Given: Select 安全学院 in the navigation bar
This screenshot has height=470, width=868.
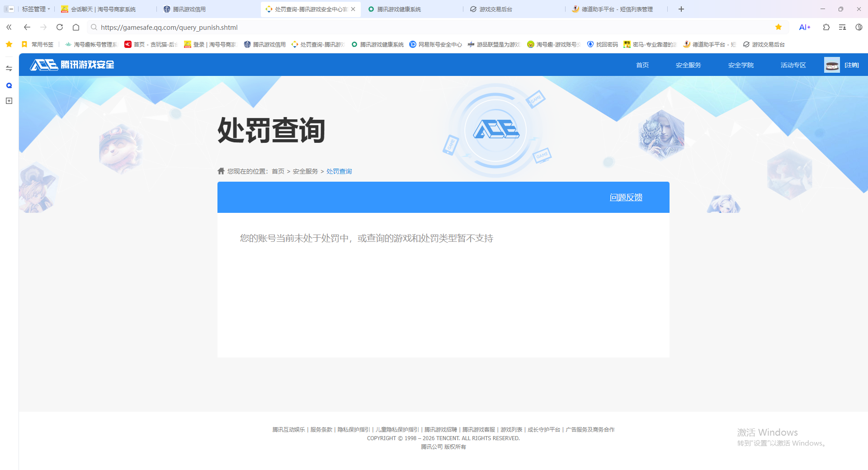Looking at the screenshot, I should [740, 65].
